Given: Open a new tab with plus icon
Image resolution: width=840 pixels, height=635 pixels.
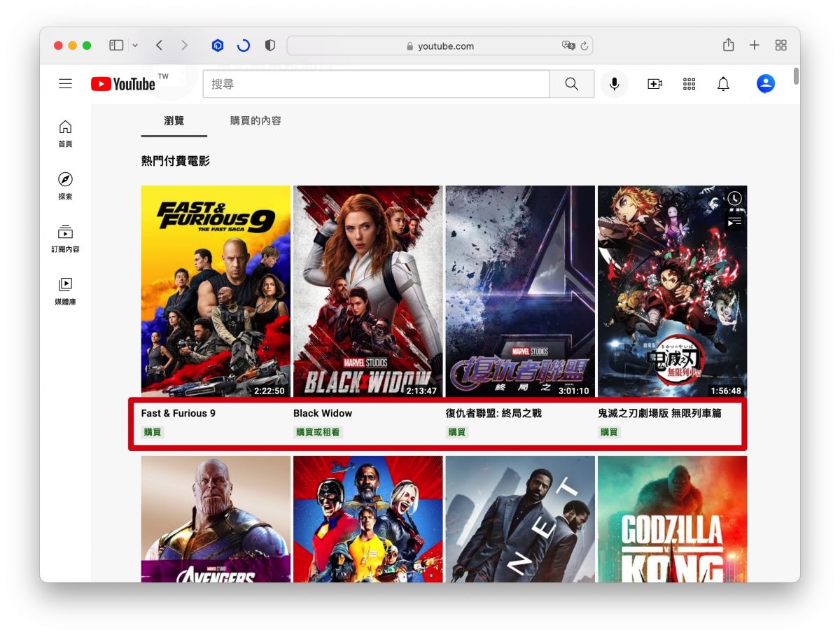Looking at the screenshot, I should click(x=755, y=46).
